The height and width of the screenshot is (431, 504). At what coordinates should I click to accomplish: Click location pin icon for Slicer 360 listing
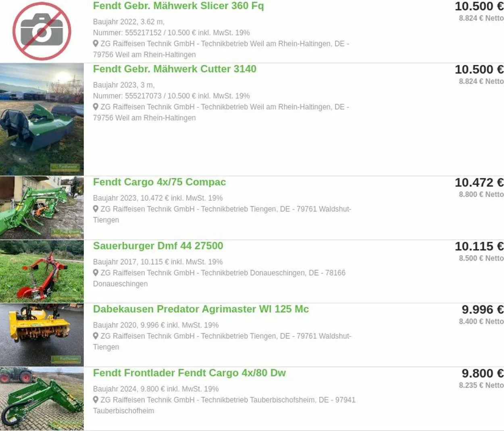click(x=96, y=43)
